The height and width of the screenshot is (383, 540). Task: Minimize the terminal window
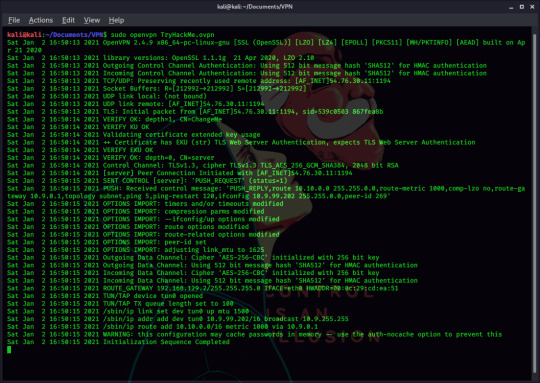click(x=511, y=7)
